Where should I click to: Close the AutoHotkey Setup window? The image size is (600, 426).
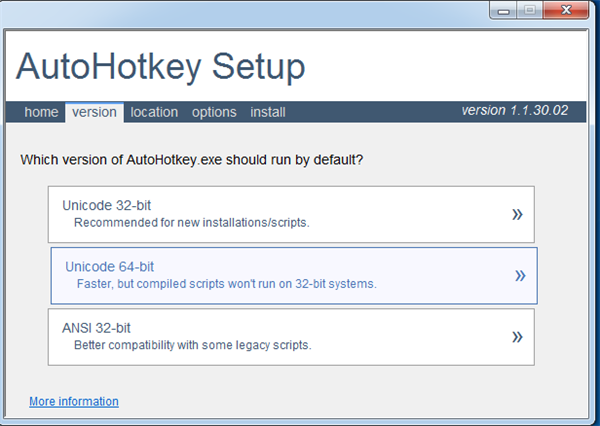[x=567, y=9]
